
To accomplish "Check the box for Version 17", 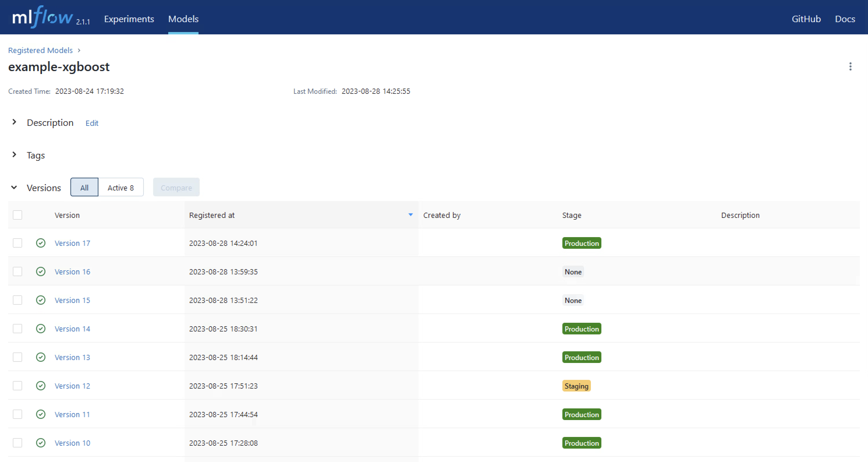I will point(17,243).
